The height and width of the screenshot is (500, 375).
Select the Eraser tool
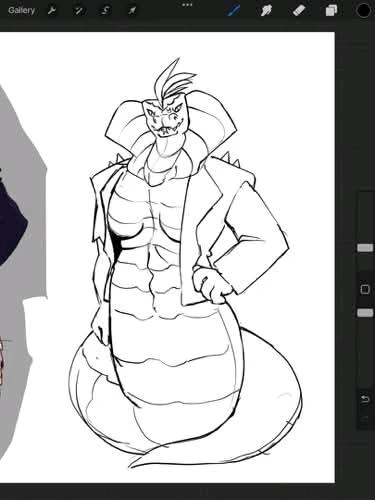pyautogui.click(x=299, y=10)
